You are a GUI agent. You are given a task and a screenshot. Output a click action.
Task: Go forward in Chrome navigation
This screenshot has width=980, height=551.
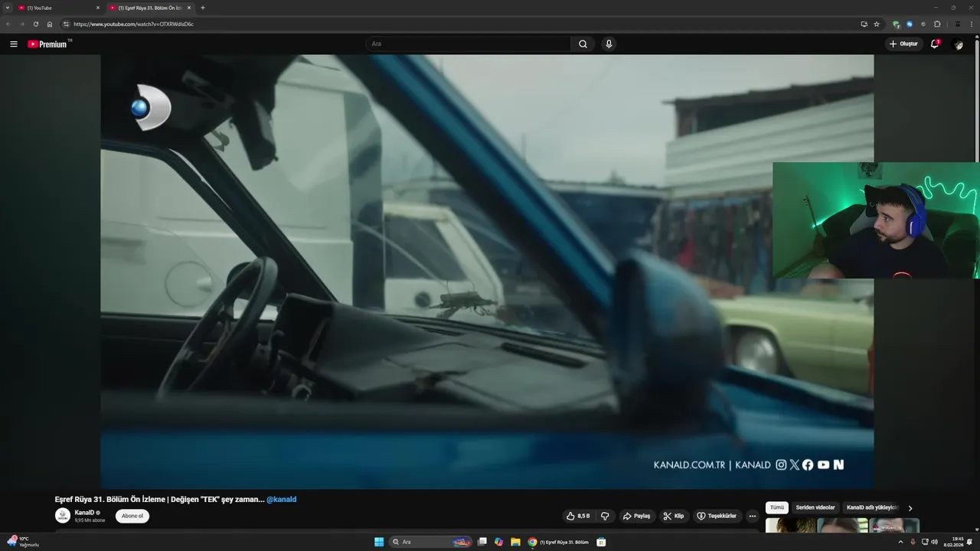[x=21, y=24]
